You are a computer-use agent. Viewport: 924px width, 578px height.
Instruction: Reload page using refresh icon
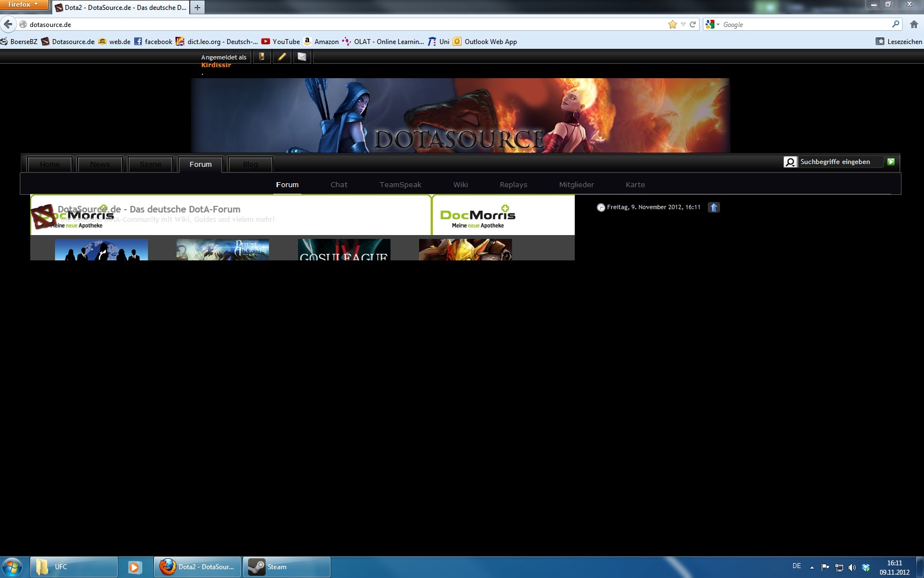click(x=692, y=24)
